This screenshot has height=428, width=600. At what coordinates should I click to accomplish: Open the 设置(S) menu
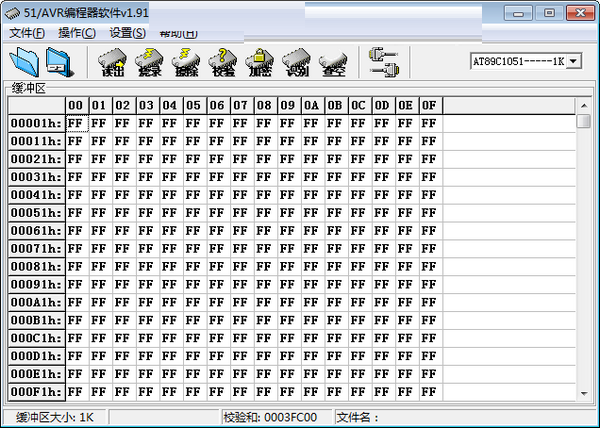point(127,33)
